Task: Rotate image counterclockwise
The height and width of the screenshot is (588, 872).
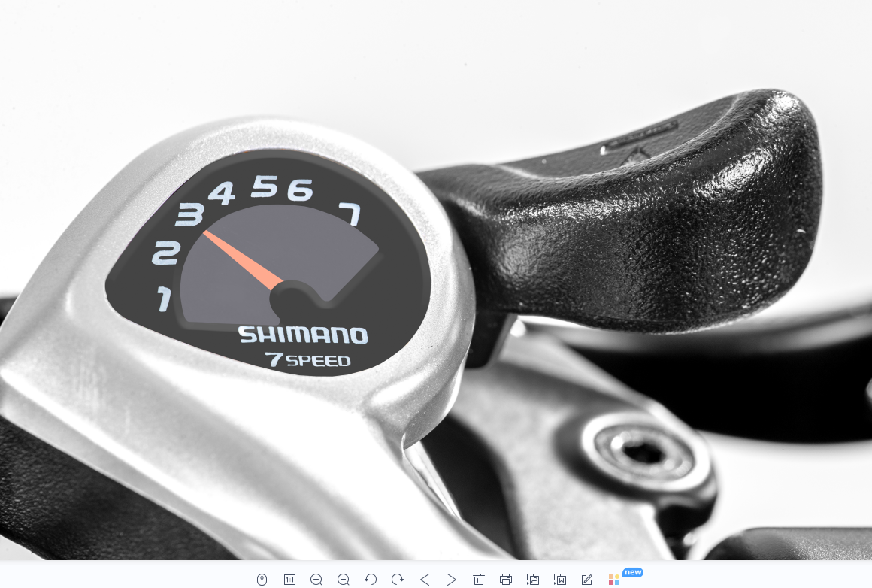Action: pos(371,580)
